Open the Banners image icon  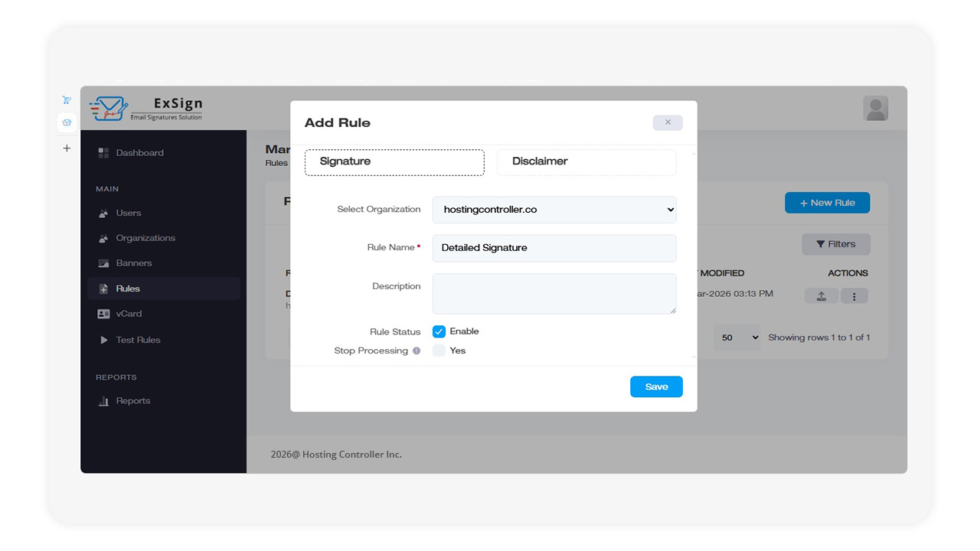point(103,263)
